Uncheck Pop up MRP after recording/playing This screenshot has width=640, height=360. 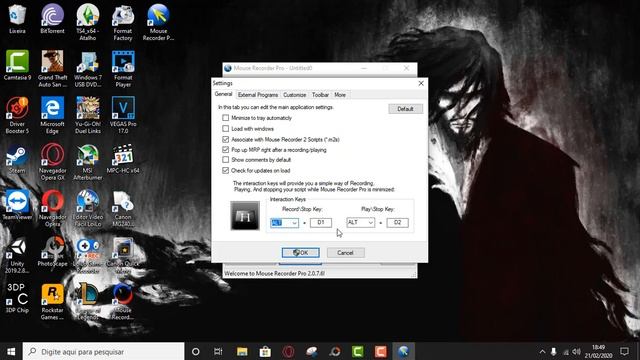[225, 150]
